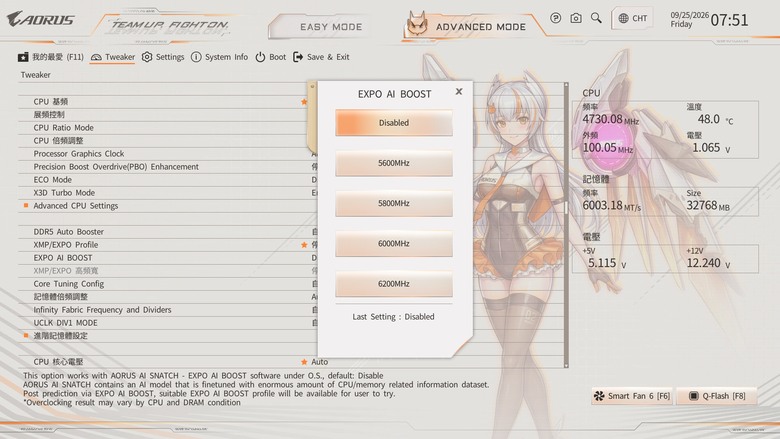Change language with CHT button

click(633, 18)
